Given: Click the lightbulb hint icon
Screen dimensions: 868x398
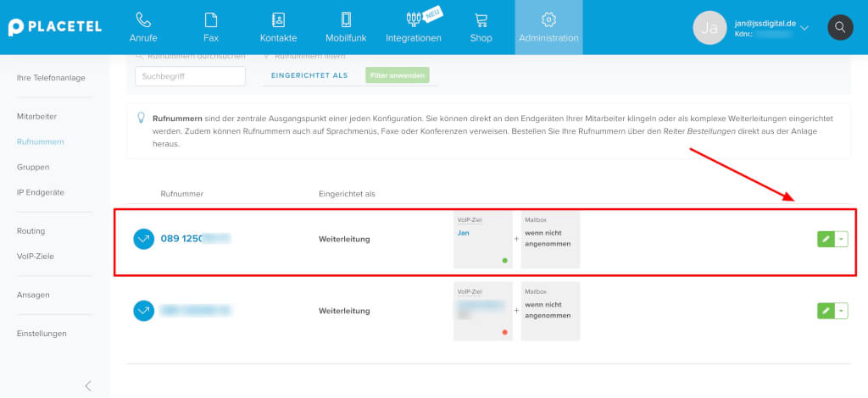Looking at the screenshot, I should coord(142,118).
